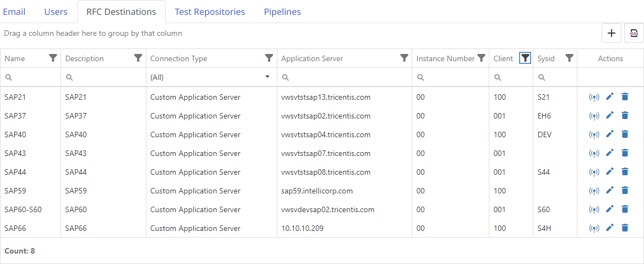Delete the SAP60-S60 destination
This screenshot has width=644, height=264.
click(x=625, y=209)
